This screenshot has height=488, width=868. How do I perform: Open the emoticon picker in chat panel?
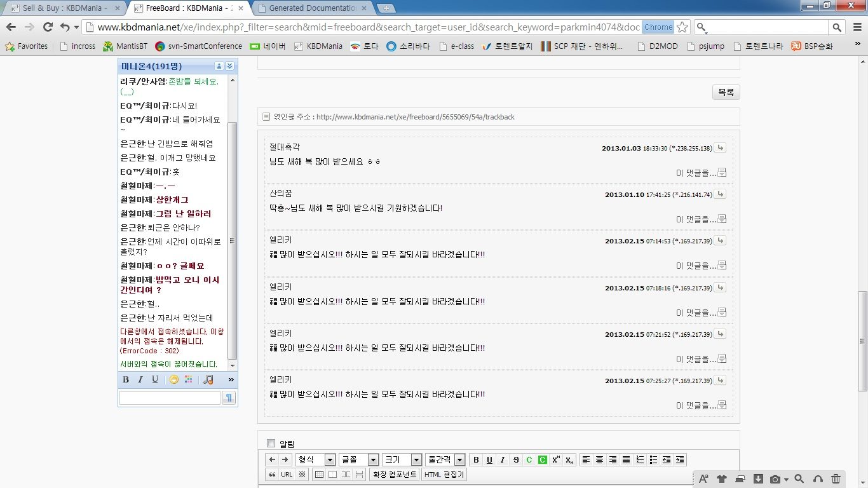click(173, 379)
